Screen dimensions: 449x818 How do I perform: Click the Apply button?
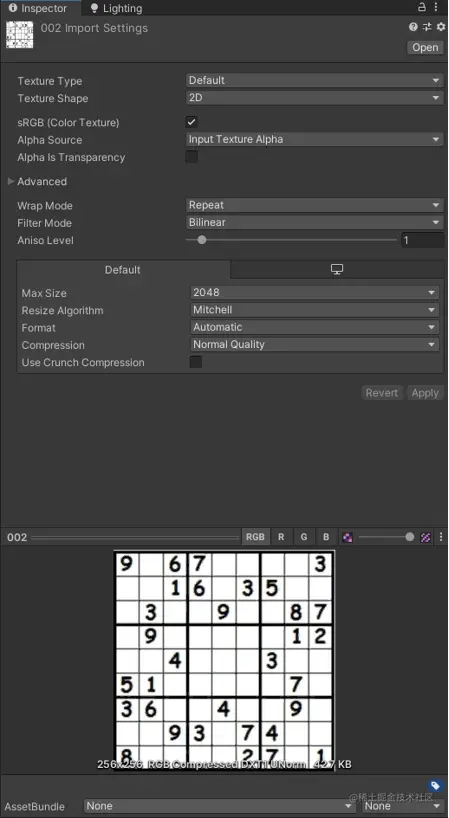pyautogui.click(x=425, y=393)
